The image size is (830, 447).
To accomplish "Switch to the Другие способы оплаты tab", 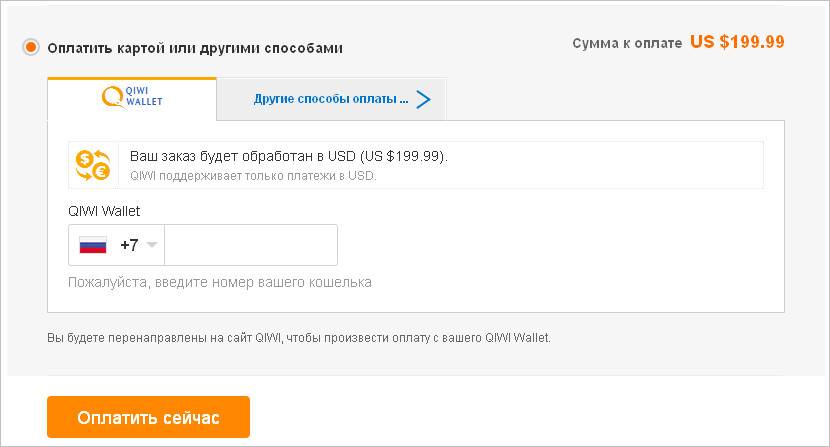I will pyautogui.click(x=331, y=99).
